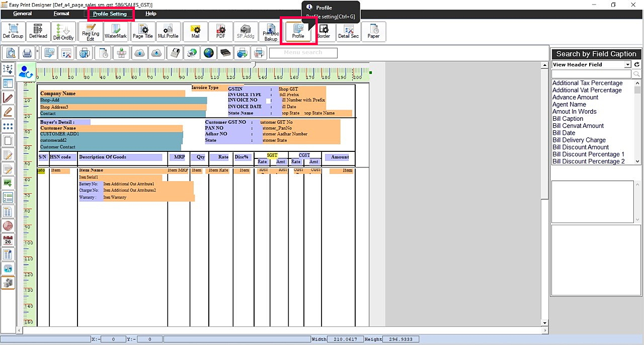Click the cloud download icon
The height and width of the screenshot is (345, 644).
[156, 52]
